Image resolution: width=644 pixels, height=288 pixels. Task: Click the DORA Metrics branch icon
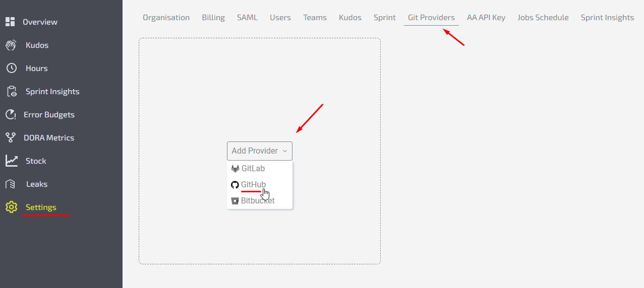pyautogui.click(x=11, y=137)
